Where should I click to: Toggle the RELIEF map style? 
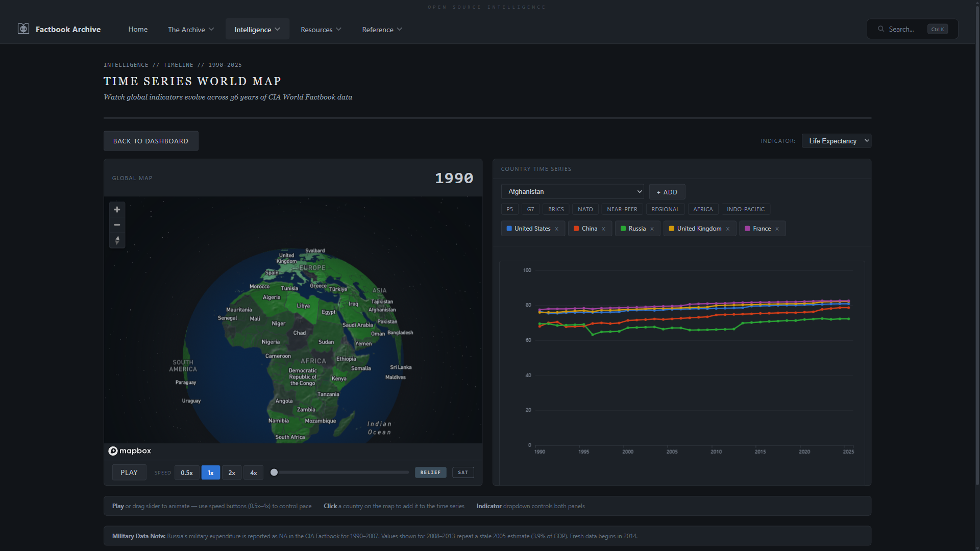430,472
